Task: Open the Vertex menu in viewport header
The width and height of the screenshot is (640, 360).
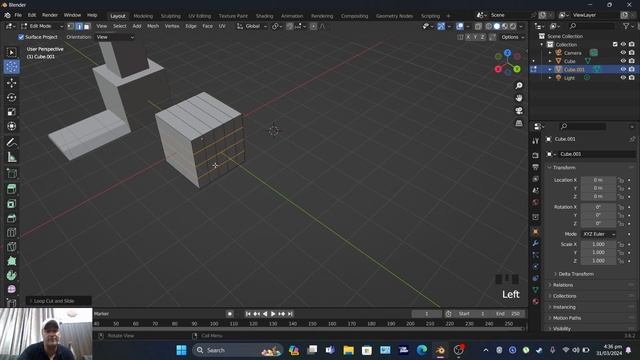Action: [x=172, y=26]
